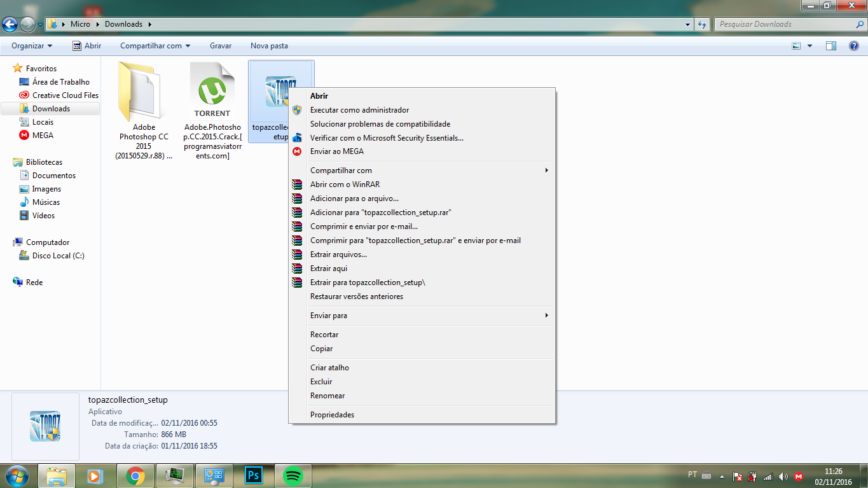Click the details pane topaz thumbnail

[45, 426]
